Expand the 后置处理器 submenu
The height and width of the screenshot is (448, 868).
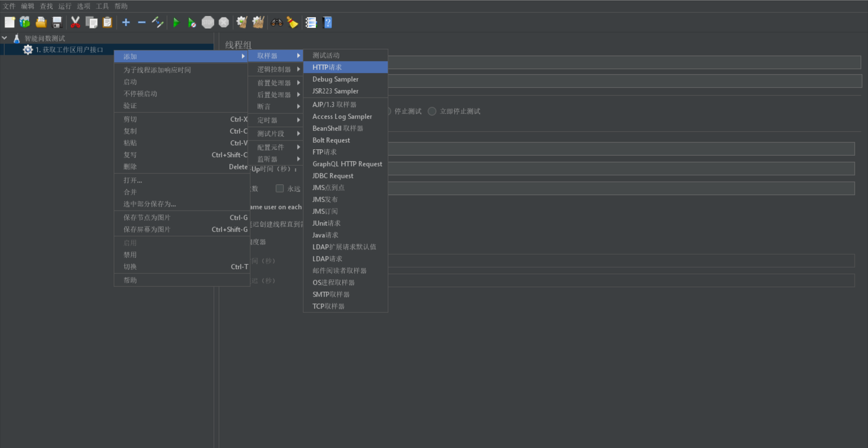pos(276,95)
